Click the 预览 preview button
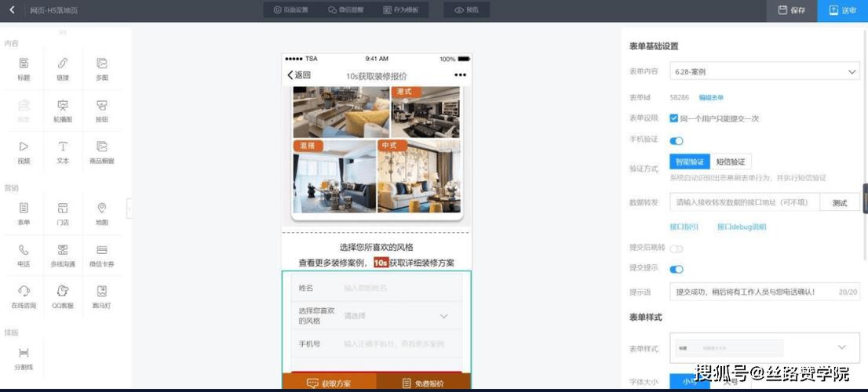Image resolution: width=868 pixels, height=392 pixels. click(x=466, y=10)
